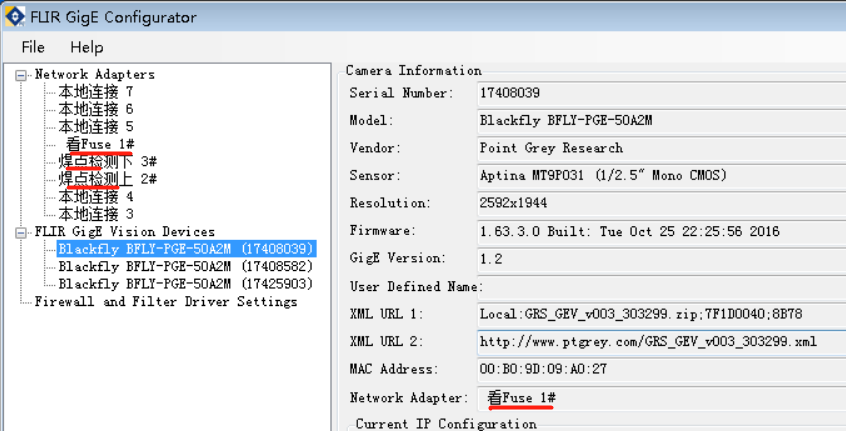
Task: Select adapter 焊点检测上 2#
Action: [107, 179]
